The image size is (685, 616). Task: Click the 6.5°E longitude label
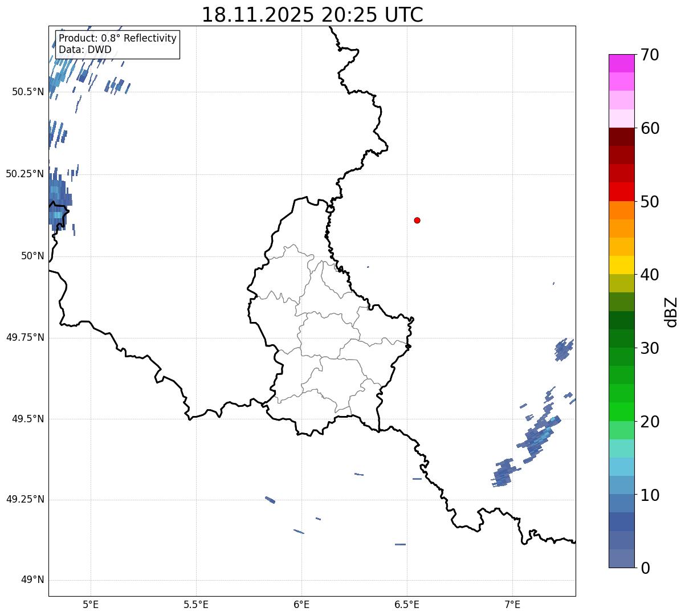click(407, 605)
